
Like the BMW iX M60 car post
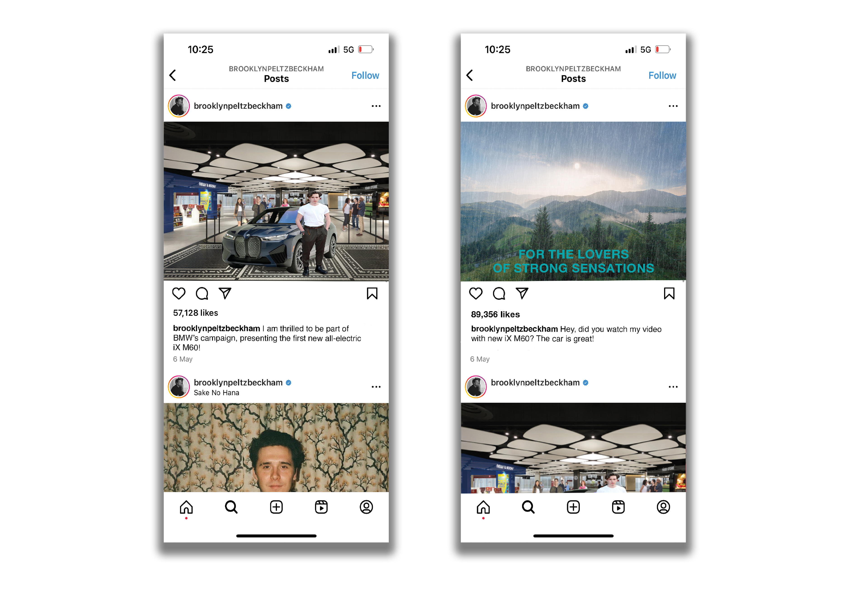tap(178, 294)
